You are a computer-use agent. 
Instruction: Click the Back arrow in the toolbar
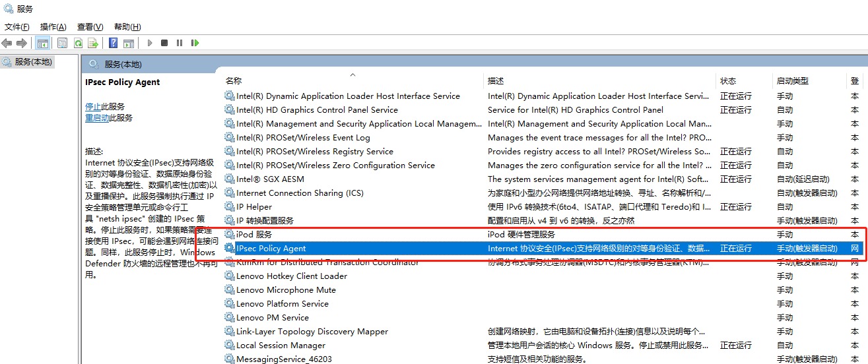[7, 44]
